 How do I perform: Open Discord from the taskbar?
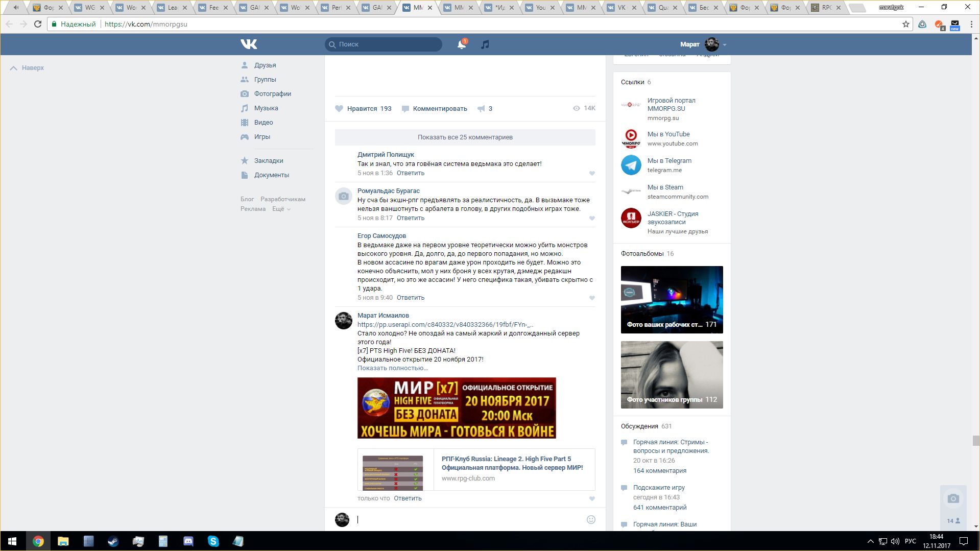tap(188, 541)
